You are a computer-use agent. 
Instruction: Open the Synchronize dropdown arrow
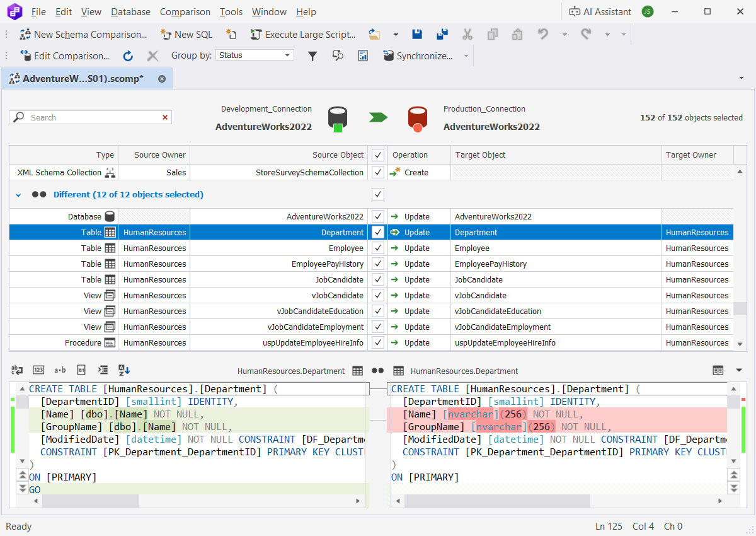[465, 55]
